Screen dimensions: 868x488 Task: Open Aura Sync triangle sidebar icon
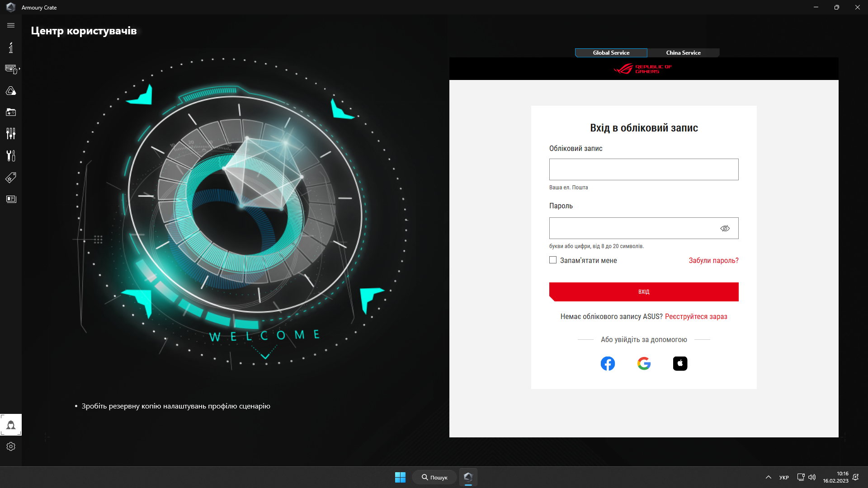(11, 91)
